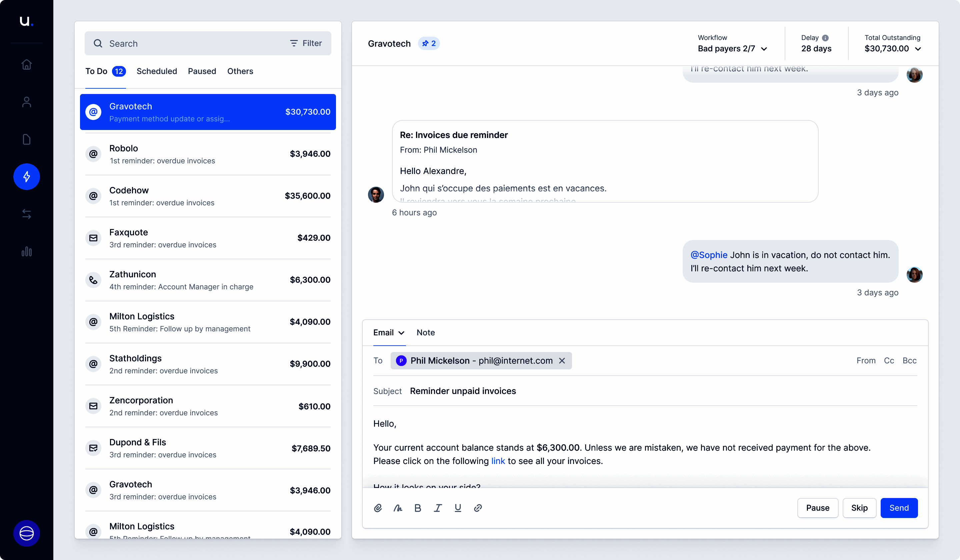Click the contacts person icon in sidebar
Image resolution: width=960 pixels, height=560 pixels.
click(26, 102)
